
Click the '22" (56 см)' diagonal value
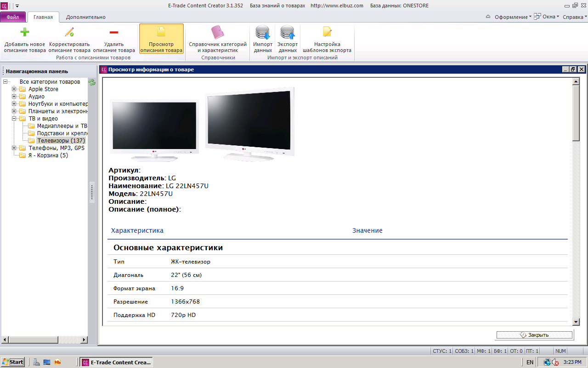pos(186,275)
